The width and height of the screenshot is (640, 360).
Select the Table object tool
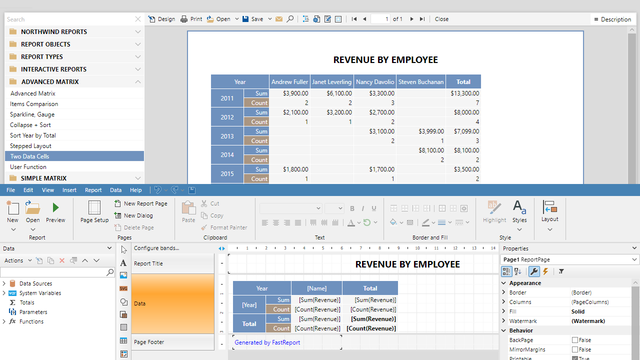(x=124, y=340)
